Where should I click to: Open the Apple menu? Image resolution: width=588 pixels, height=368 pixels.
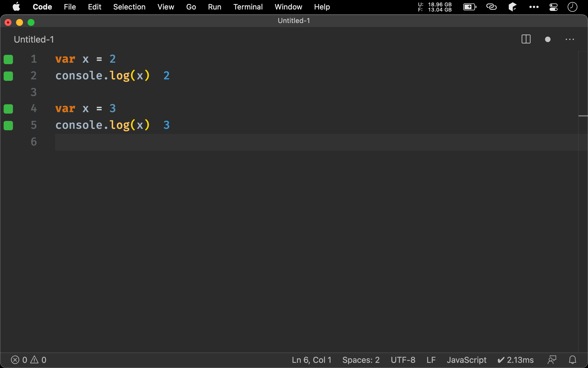click(x=16, y=7)
